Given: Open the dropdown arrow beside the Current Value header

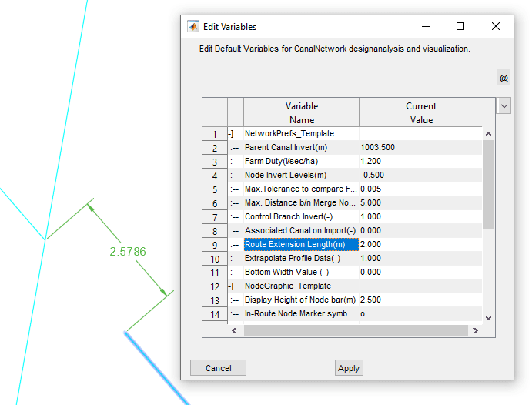Looking at the screenshot, I should (x=504, y=106).
